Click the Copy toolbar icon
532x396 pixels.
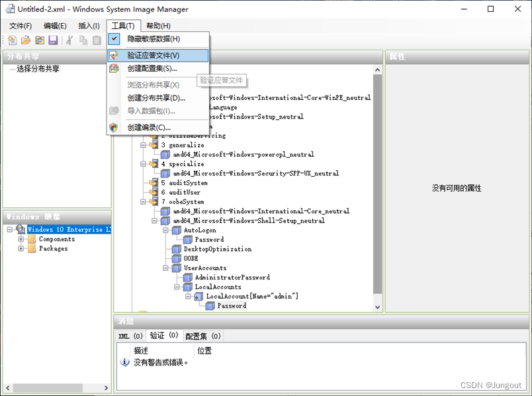tap(83, 40)
